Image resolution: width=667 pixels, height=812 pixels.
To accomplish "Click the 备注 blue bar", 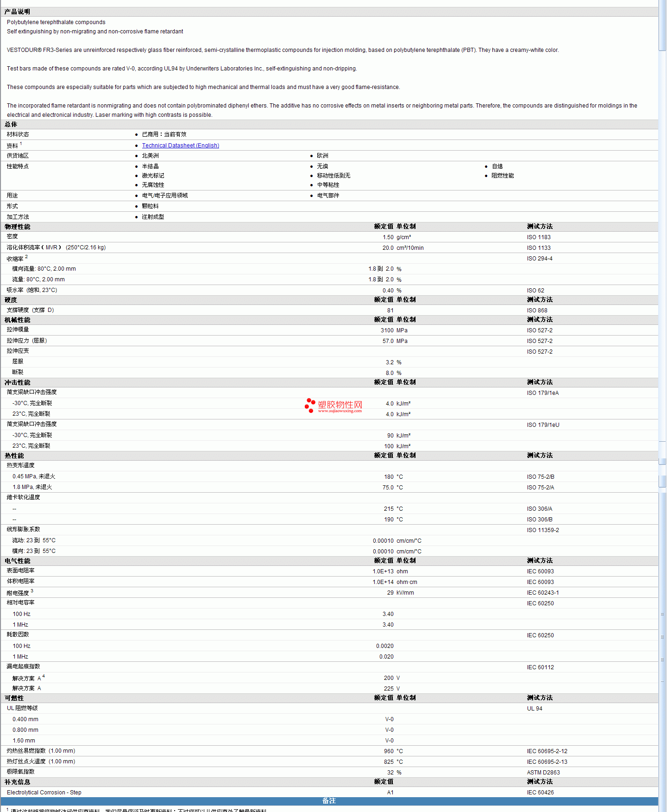I will coord(329,801).
